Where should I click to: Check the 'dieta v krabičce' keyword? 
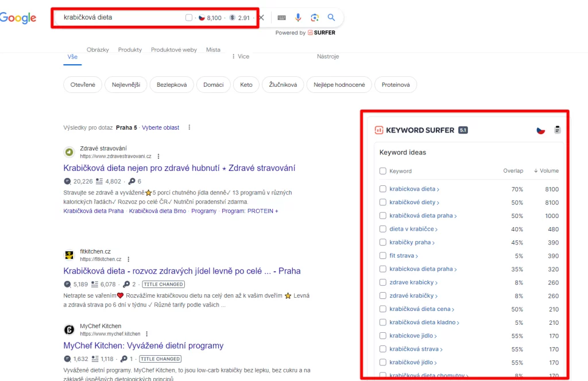[x=382, y=229]
